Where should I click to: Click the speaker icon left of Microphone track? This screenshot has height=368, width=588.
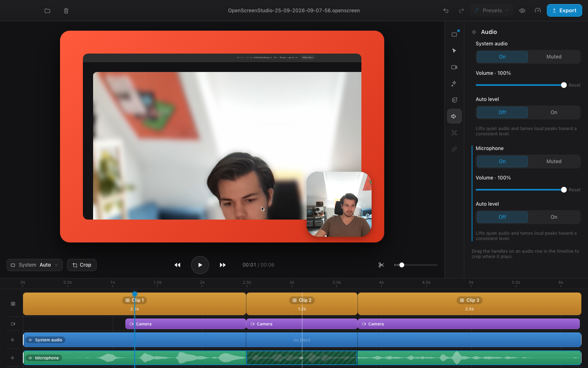pyautogui.click(x=13, y=358)
